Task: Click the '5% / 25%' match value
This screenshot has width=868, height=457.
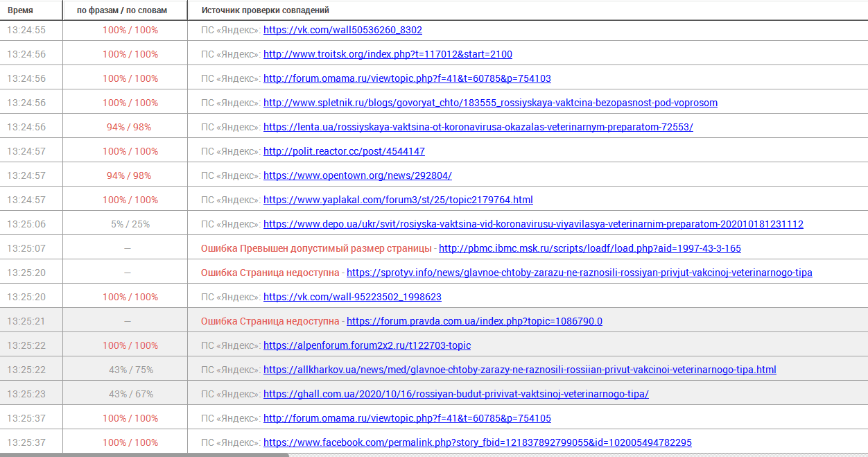Action: point(130,224)
